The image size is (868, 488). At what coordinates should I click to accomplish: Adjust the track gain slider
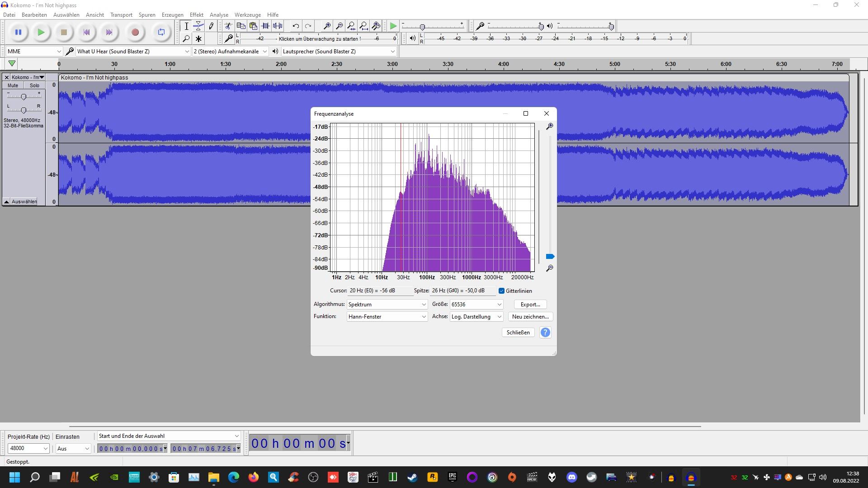(24, 96)
